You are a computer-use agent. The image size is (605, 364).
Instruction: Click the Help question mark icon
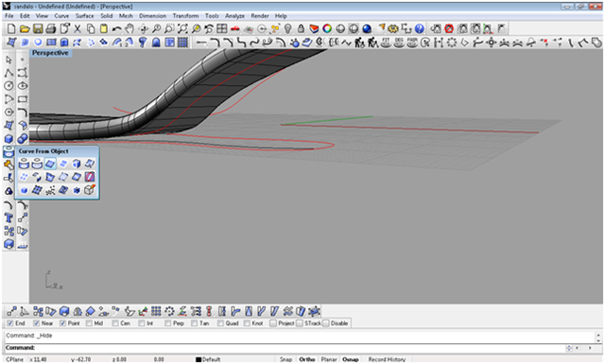(420, 28)
